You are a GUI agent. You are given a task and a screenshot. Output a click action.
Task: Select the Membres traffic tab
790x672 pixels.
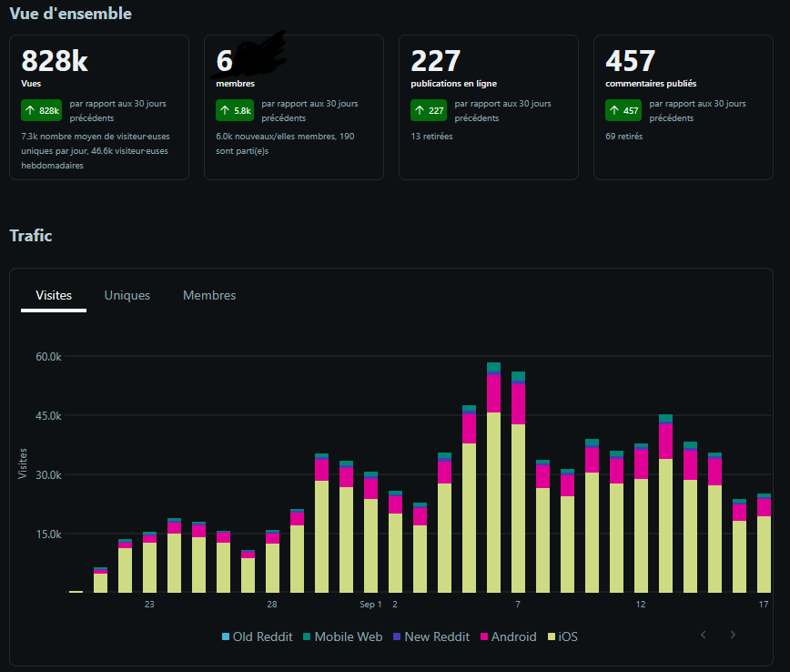click(209, 295)
